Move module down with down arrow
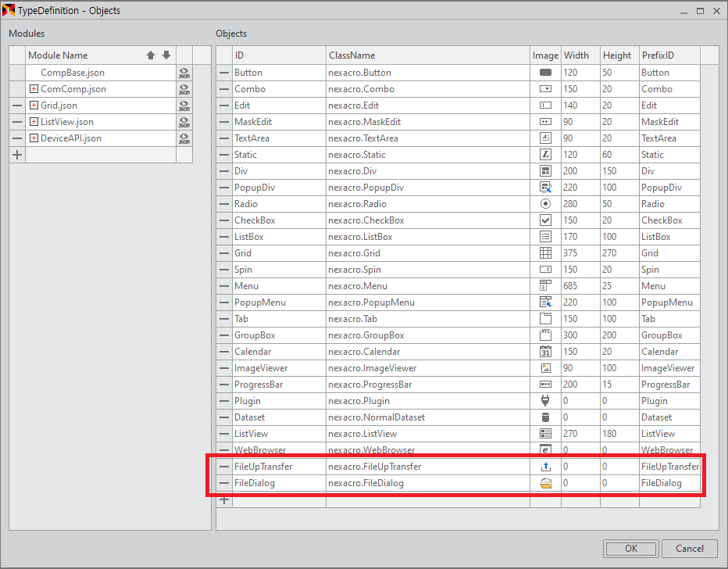The height and width of the screenshot is (569, 728). pyautogui.click(x=166, y=55)
